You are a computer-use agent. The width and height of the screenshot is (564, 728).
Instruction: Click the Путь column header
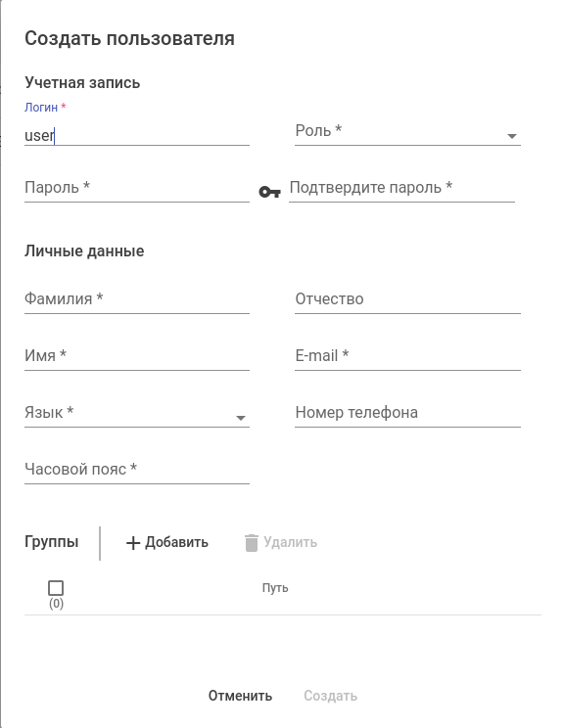pos(275,588)
